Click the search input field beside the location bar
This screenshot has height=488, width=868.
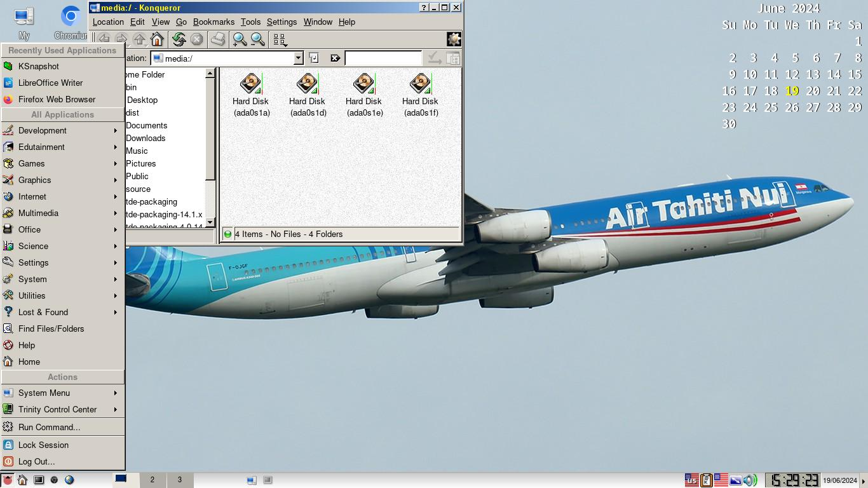click(x=383, y=58)
